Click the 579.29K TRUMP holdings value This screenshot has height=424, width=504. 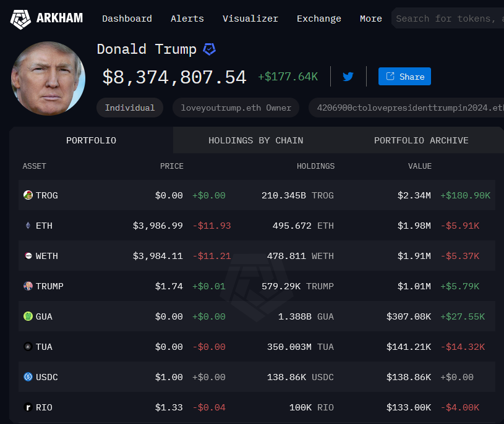pos(297,286)
